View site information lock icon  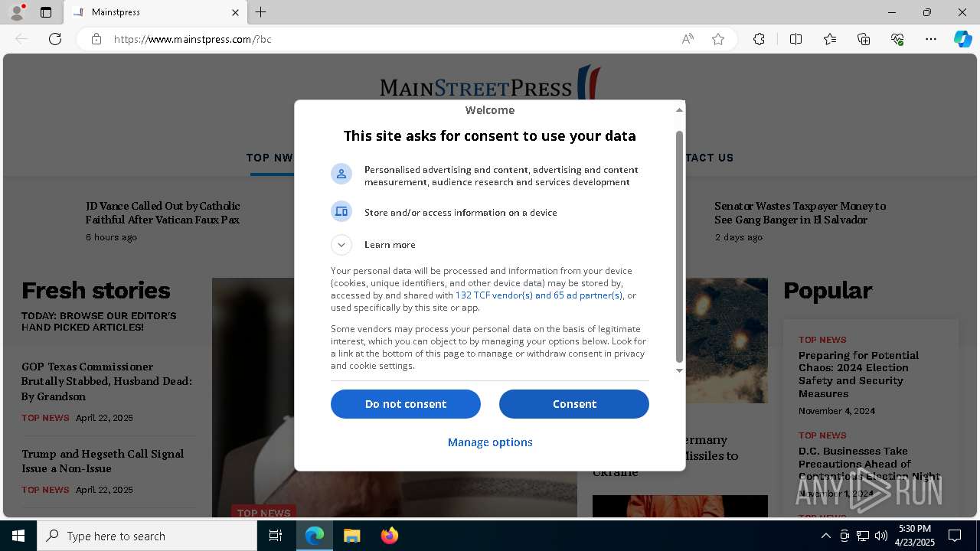(x=96, y=39)
